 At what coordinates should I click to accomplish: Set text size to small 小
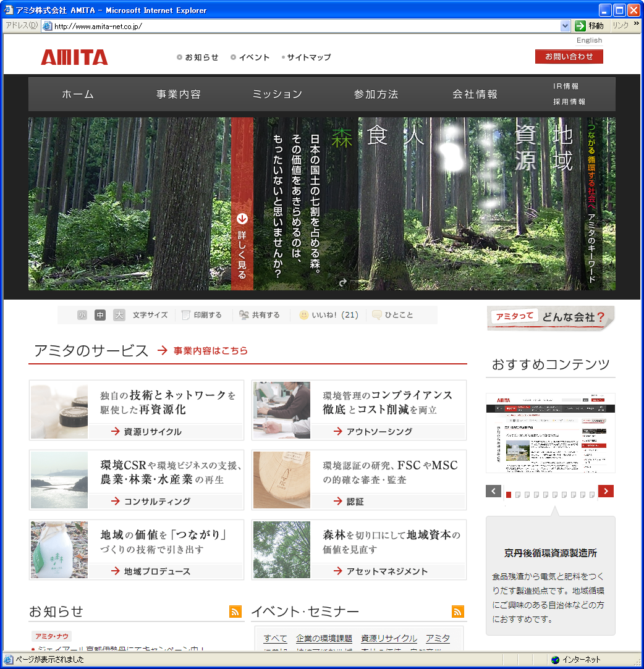tap(82, 315)
